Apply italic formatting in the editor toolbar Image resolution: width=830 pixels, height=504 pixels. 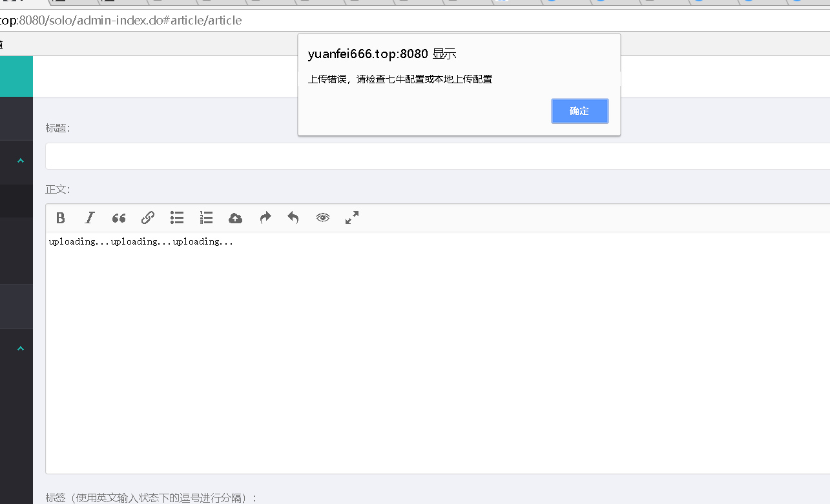tap(90, 218)
